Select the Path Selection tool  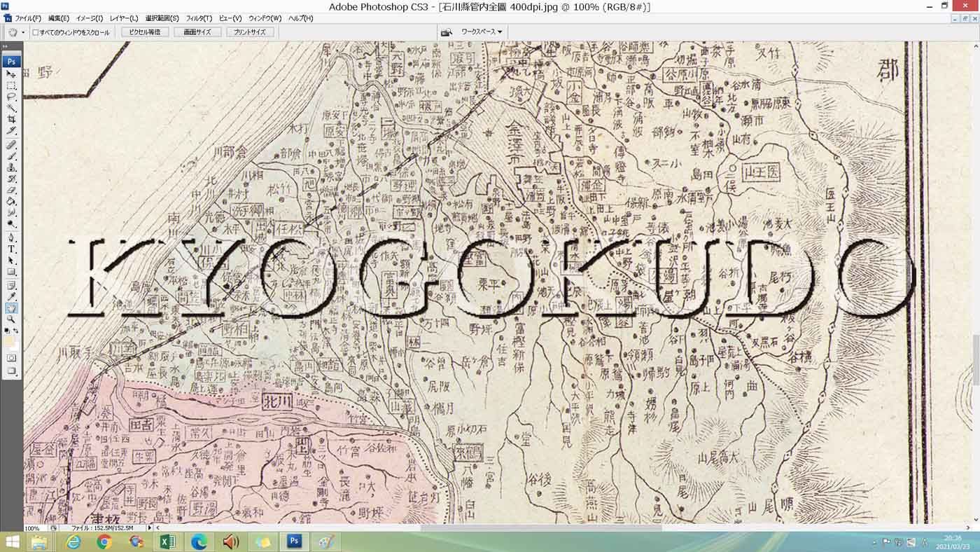11,260
